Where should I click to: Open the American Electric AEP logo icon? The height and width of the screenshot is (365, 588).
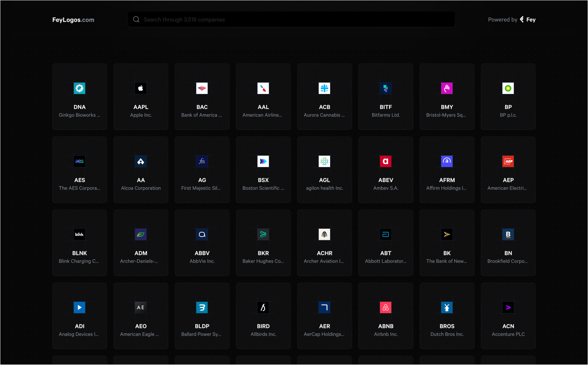pyautogui.click(x=508, y=161)
